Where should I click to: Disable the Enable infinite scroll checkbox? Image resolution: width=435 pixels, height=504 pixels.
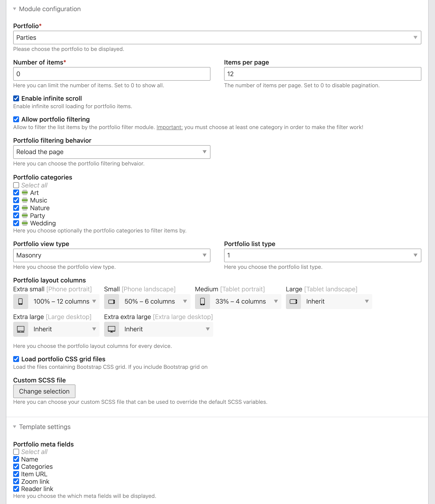pyautogui.click(x=16, y=98)
